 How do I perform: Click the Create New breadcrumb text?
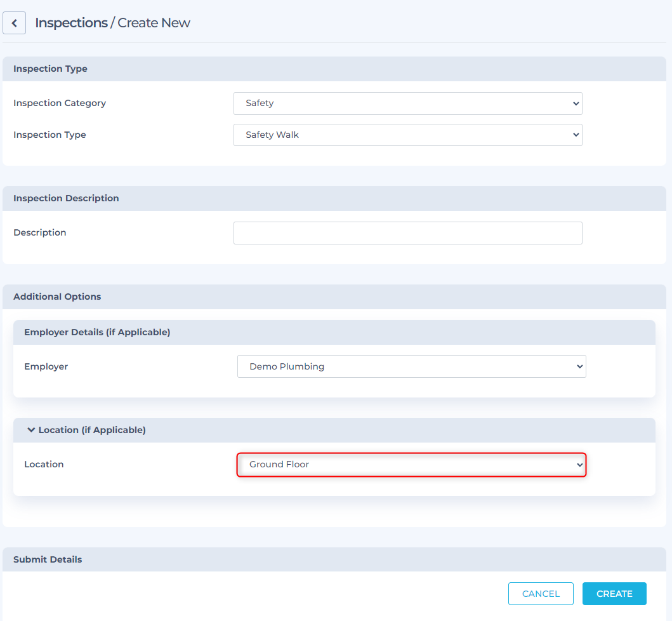point(154,23)
